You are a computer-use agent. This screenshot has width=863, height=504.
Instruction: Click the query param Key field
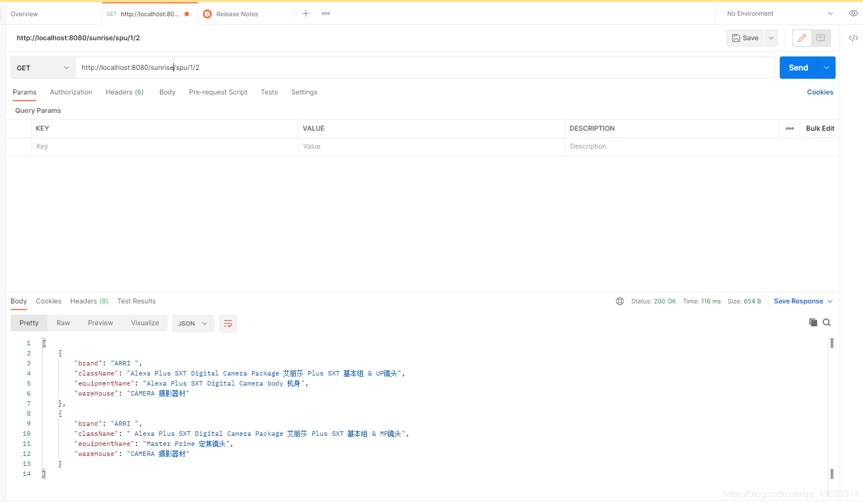164,146
